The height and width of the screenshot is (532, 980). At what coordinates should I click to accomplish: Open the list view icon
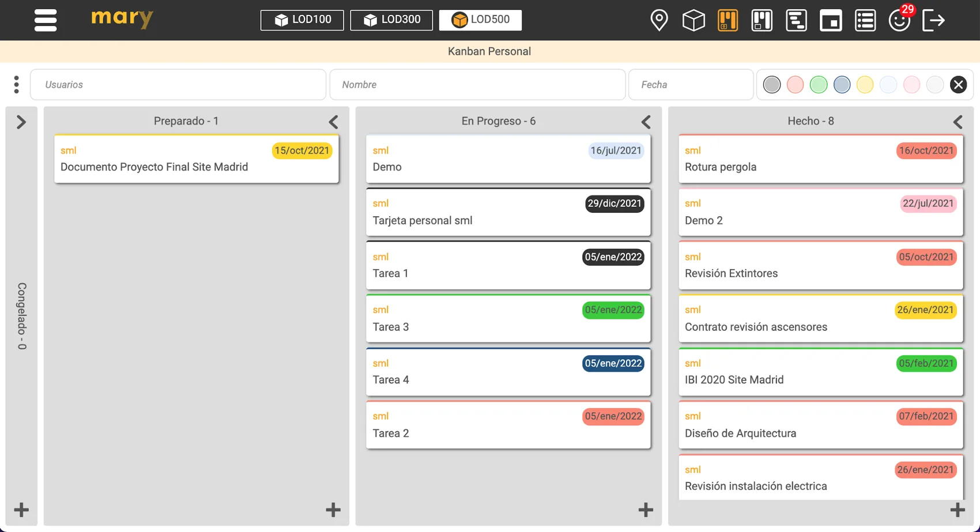pos(865,20)
